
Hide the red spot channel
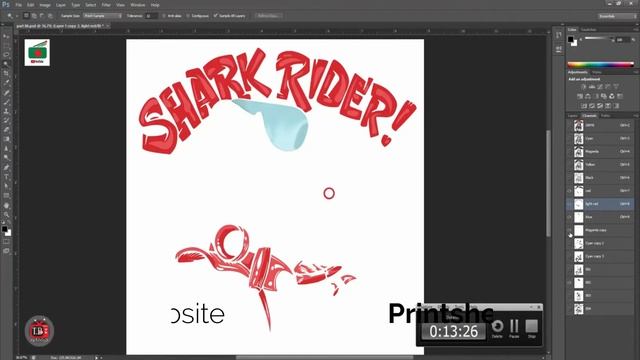click(569, 191)
